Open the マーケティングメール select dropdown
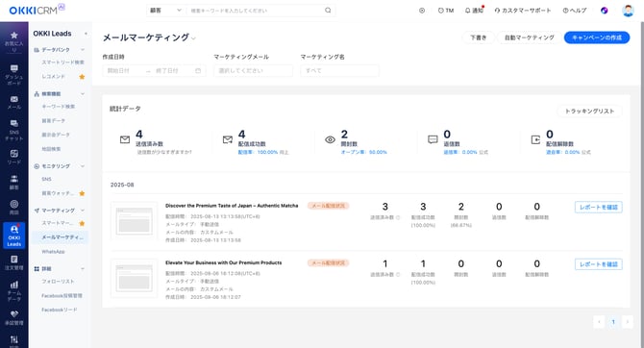The image size is (644, 348). [x=253, y=71]
